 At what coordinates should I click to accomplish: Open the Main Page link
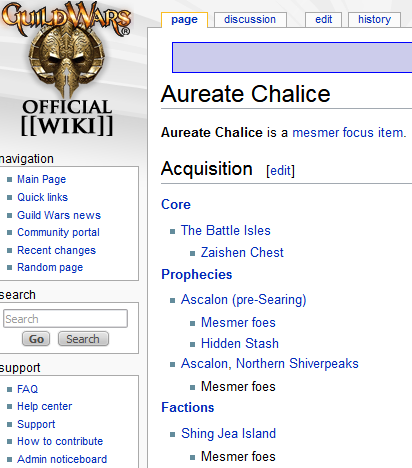[42, 179]
